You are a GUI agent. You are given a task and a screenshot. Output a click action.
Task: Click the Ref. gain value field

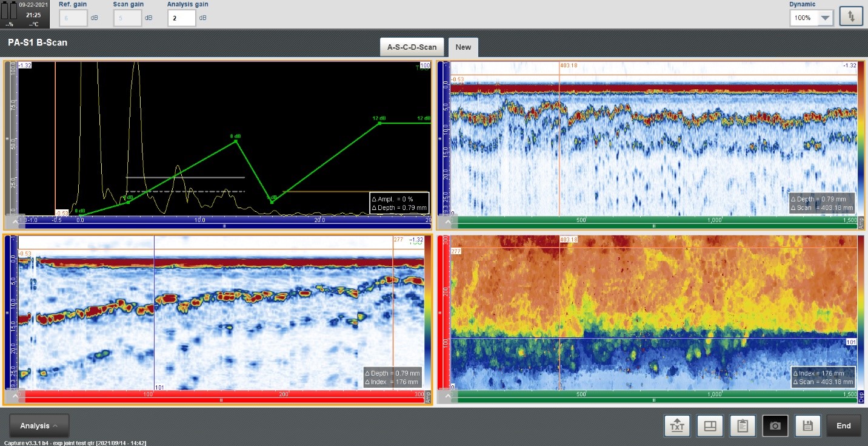pyautogui.click(x=73, y=18)
